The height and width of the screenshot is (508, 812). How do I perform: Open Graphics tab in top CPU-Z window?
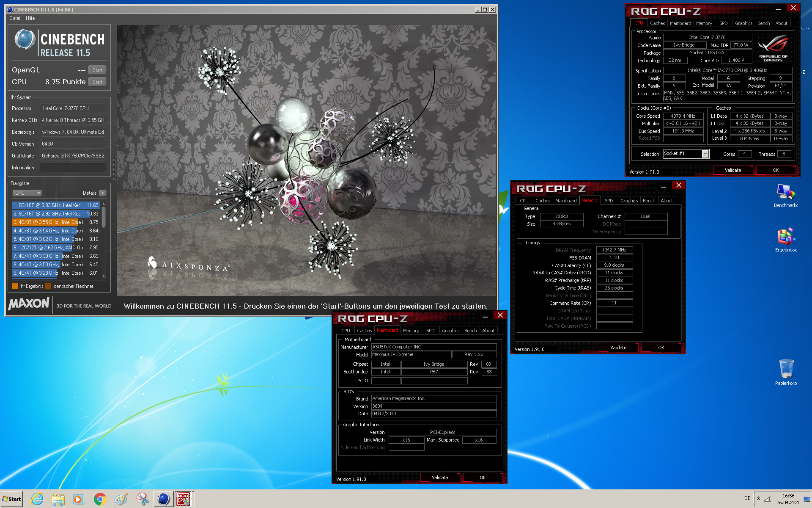click(x=743, y=23)
